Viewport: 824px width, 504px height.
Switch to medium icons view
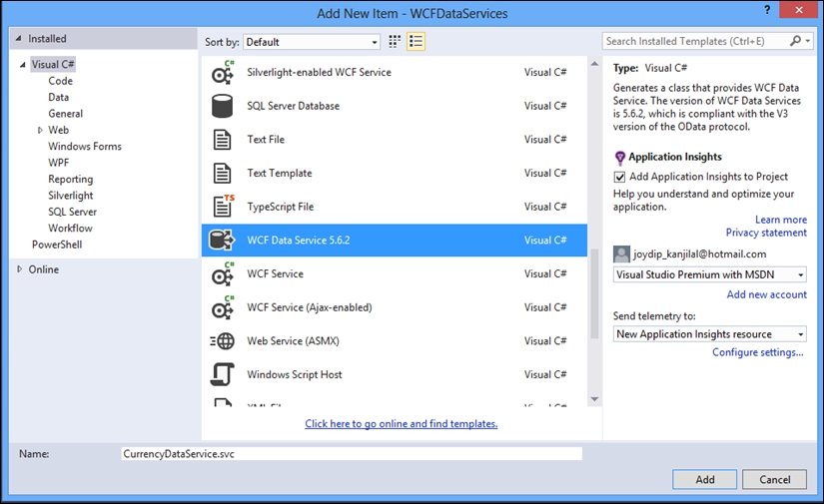[395, 42]
